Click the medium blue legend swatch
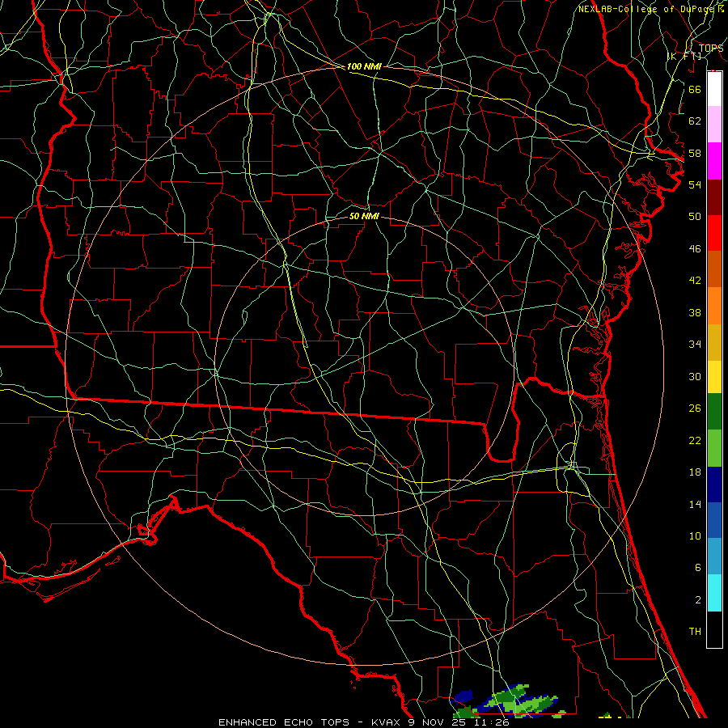 714,520
